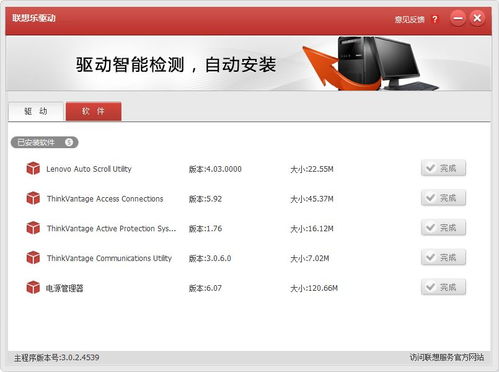Click size text 大小:16.12M
The width and height of the screenshot is (499, 372).
coord(312,228)
